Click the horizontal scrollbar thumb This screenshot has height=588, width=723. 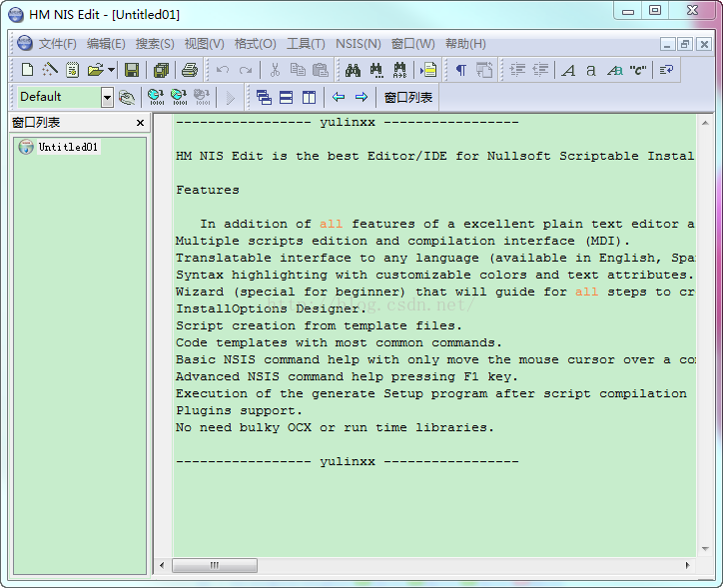point(215,565)
